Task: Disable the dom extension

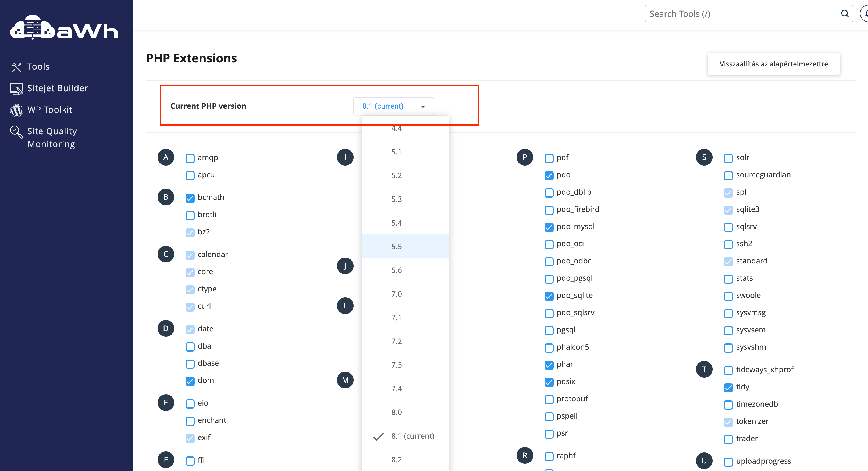Action: pyautogui.click(x=190, y=381)
